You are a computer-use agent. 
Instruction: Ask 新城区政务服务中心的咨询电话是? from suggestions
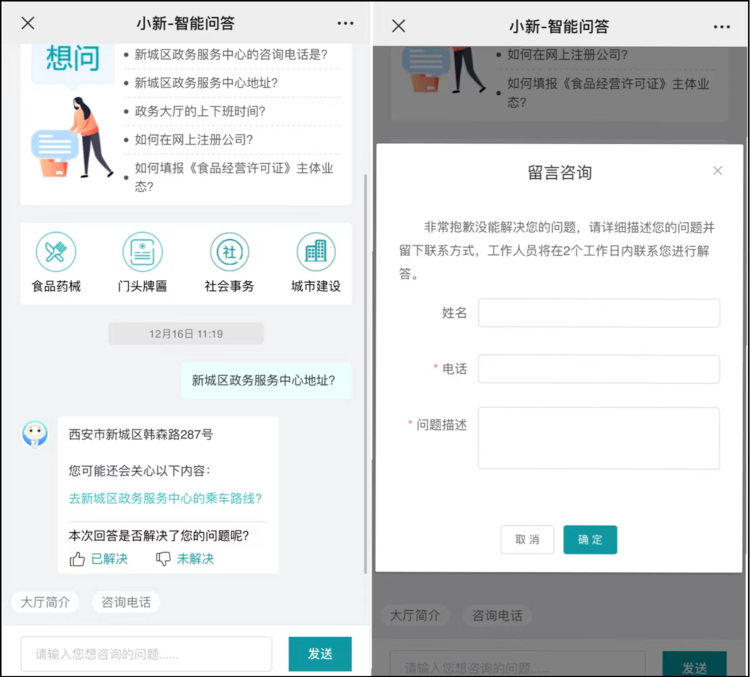point(230,55)
